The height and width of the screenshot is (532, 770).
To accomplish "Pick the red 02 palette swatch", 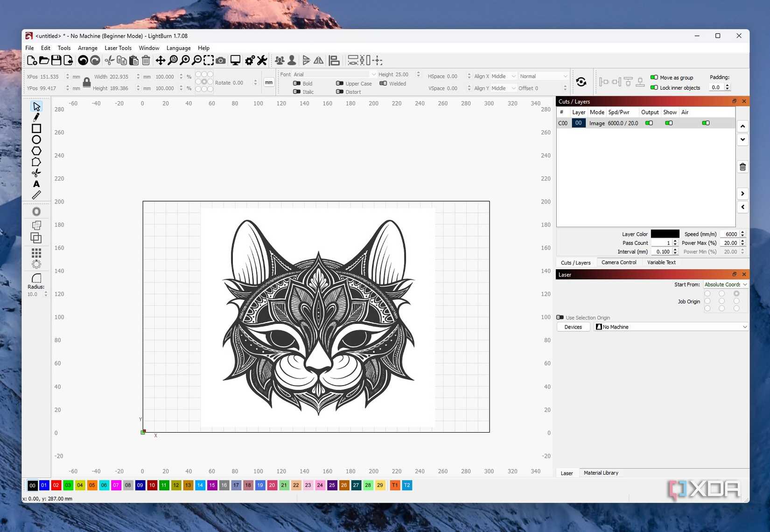I will tap(56, 485).
